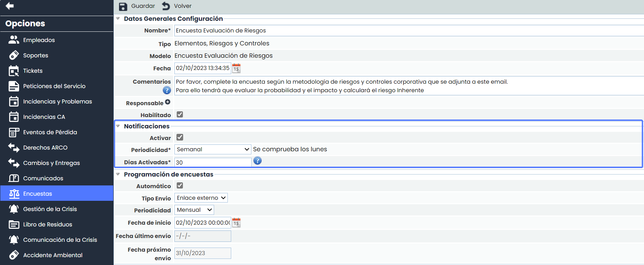Viewport: 644px width, 265px height.
Task: Toggle the Activar notifications checkbox
Action: 180,137
